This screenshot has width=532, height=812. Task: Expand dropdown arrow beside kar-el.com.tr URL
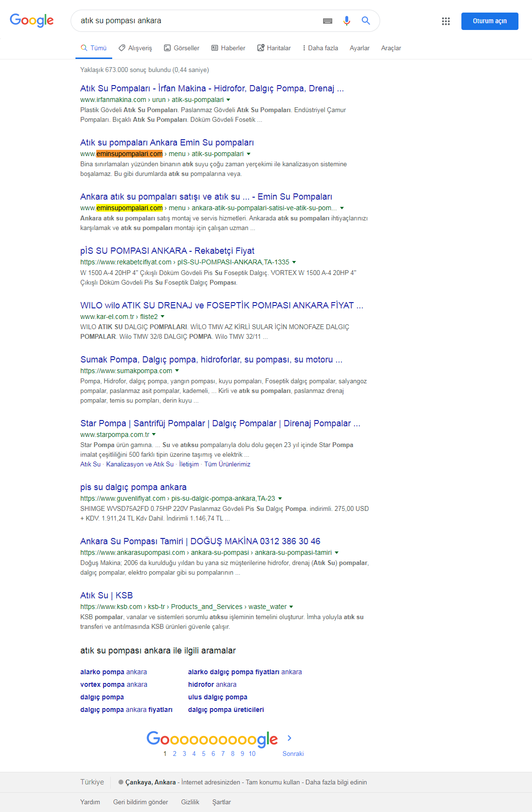(163, 317)
